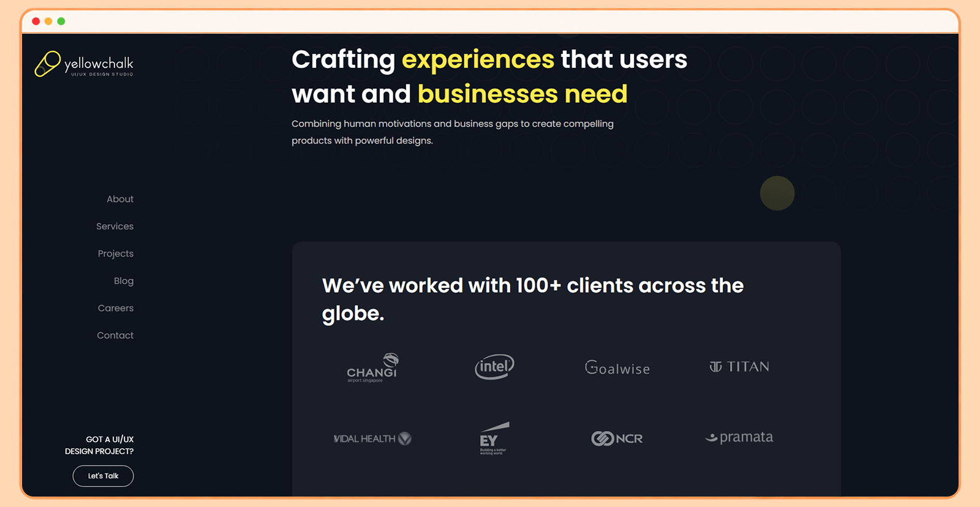Click the Intel client logo
The height and width of the screenshot is (507, 980).
(x=494, y=367)
